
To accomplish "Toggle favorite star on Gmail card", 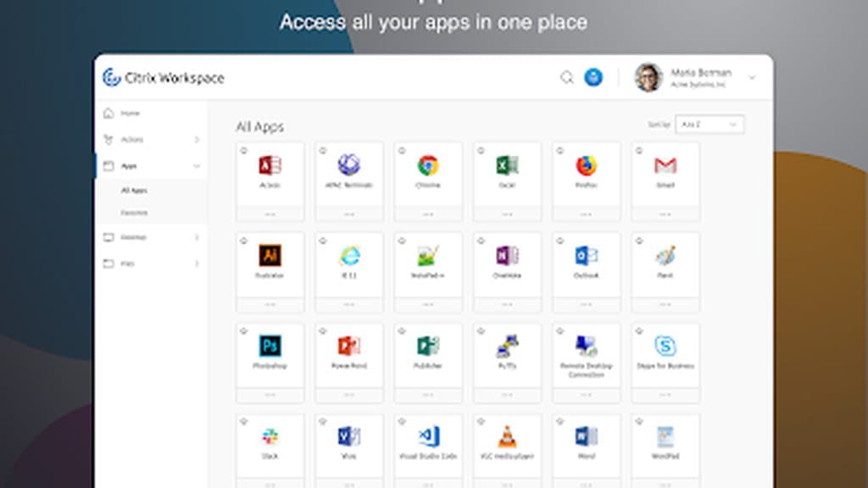I will tap(639, 151).
